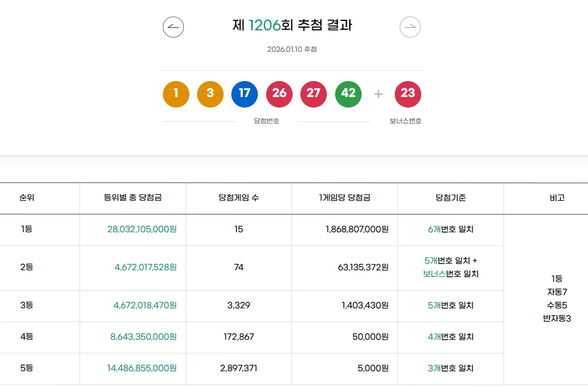This screenshot has width=588, height=386.
Task: Go to the next draw round
Action: tap(410, 26)
